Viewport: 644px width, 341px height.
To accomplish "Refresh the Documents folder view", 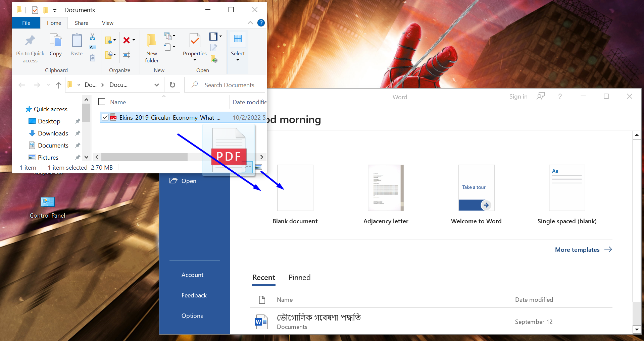I will click(172, 85).
